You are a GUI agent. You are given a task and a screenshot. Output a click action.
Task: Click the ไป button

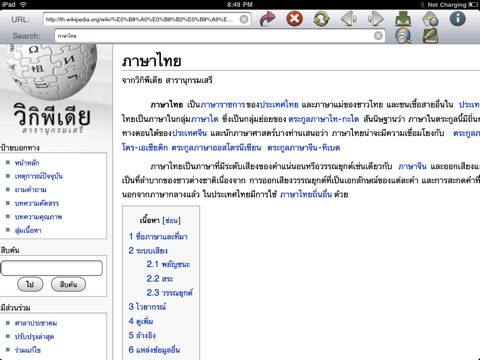[30, 284]
